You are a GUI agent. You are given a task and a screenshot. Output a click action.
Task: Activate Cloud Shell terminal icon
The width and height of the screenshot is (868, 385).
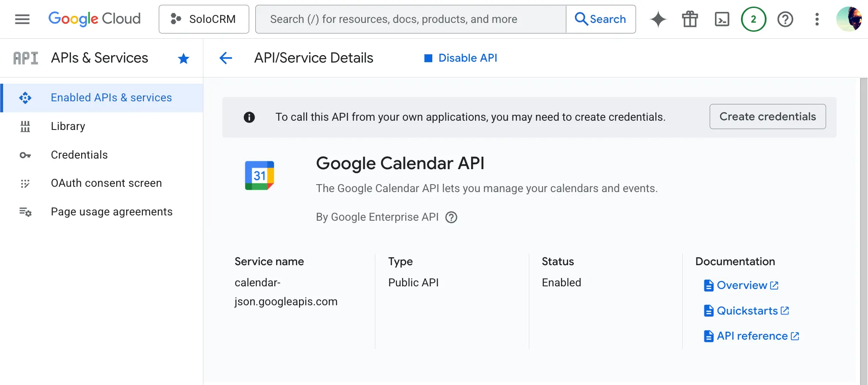click(722, 19)
